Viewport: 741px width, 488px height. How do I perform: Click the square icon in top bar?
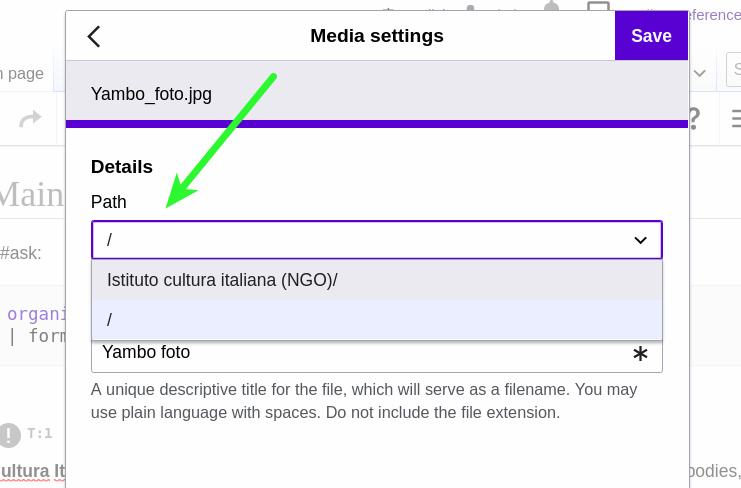598,10
